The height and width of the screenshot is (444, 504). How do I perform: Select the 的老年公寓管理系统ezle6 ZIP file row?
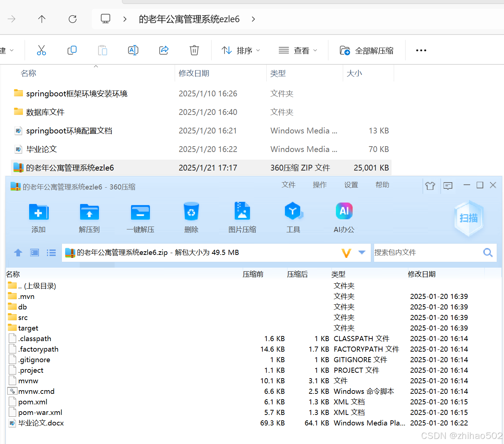(x=201, y=168)
